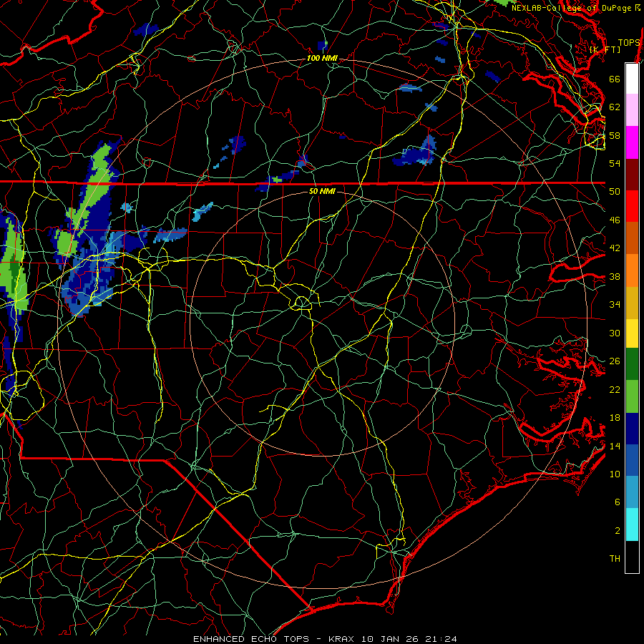Click the light pink 62 kft legend swatch
This screenshot has height=644, width=644.
pos(632,110)
